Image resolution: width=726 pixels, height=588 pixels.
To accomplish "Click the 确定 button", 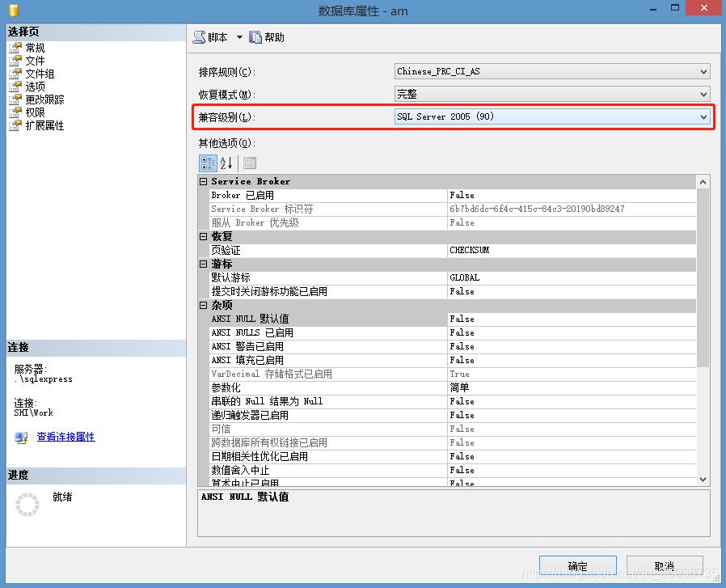I will click(577, 566).
